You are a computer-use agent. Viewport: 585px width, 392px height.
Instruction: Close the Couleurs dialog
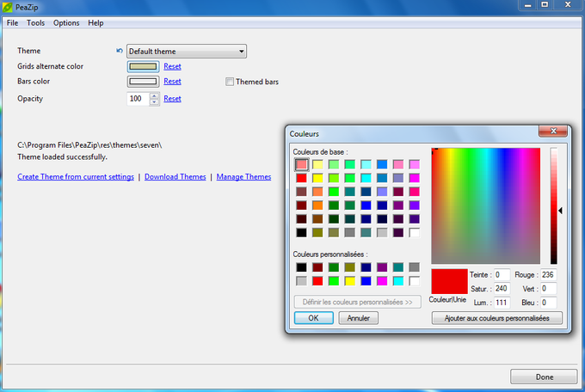click(553, 131)
